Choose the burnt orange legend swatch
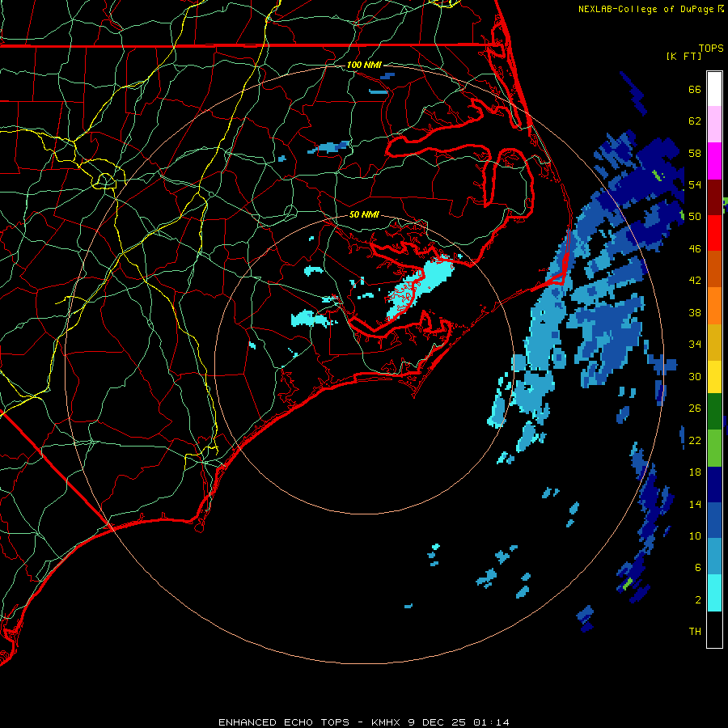 [x=714, y=269]
